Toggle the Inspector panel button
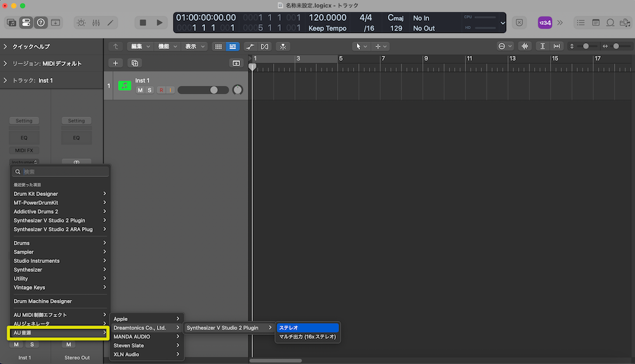 point(26,23)
